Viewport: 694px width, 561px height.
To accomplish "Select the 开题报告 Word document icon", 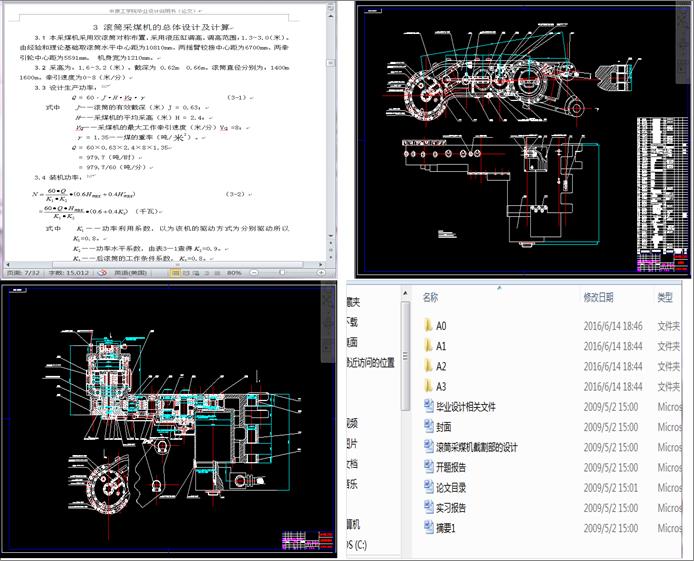I will click(x=428, y=467).
